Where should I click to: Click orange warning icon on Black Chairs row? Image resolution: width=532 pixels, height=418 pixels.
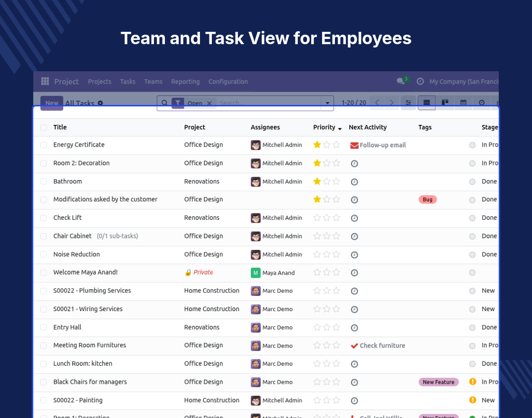click(x=472, y=381)
